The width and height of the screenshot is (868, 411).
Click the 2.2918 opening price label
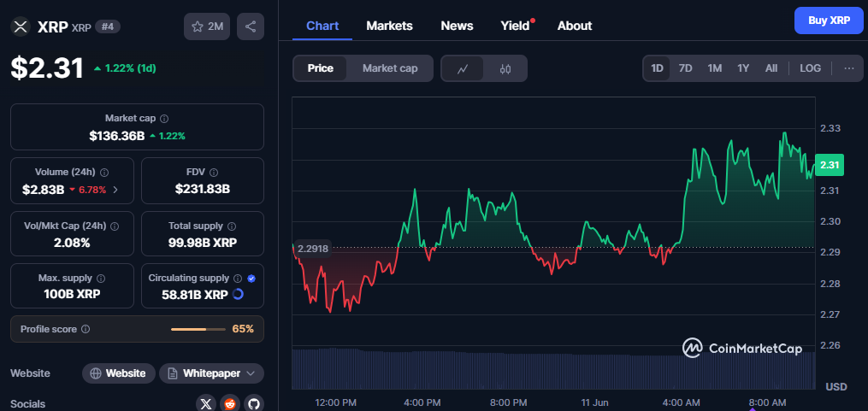pos(313,249)
